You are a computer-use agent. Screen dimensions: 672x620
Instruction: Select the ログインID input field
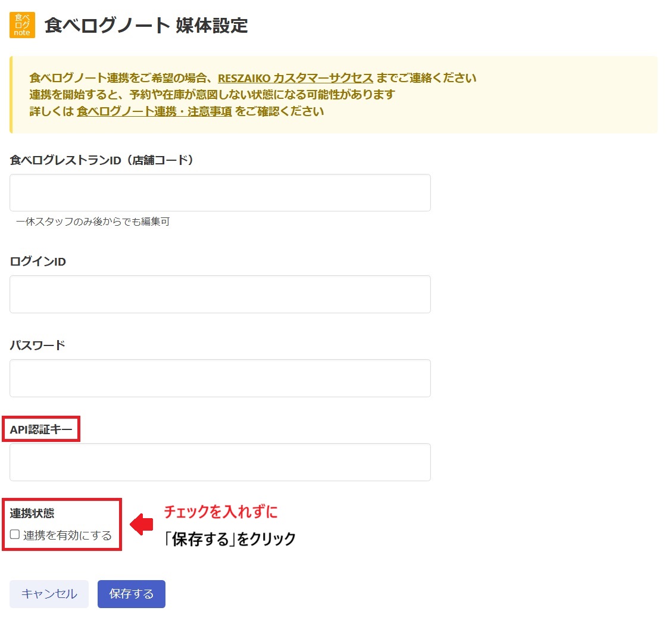[x=220, y=294]
